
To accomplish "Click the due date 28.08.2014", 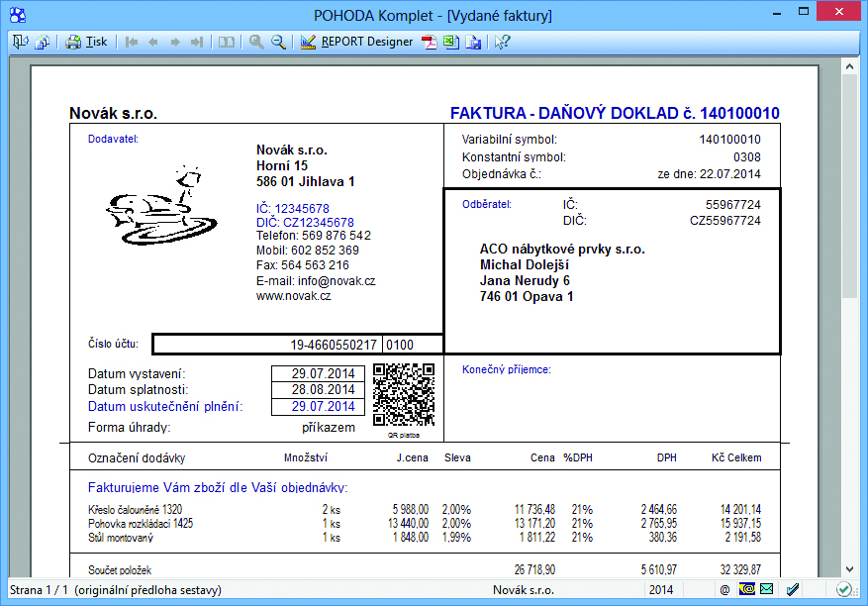I will point(324,389).
